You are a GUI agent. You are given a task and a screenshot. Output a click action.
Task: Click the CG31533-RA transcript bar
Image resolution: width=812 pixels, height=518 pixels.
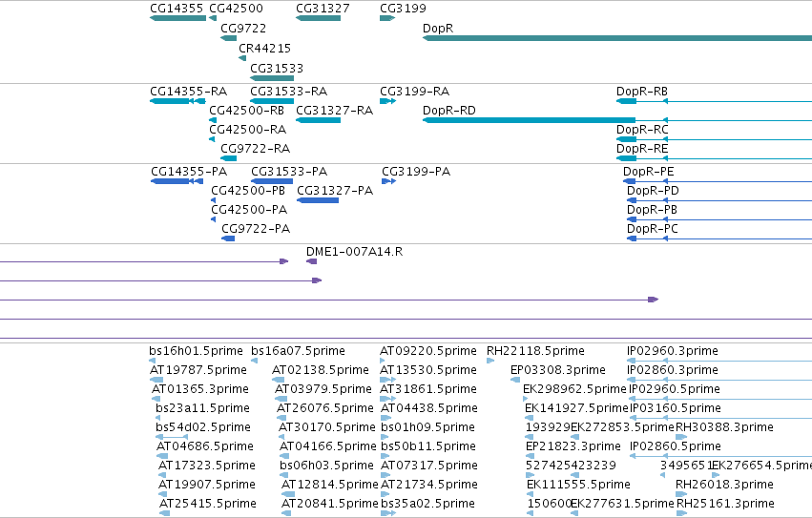tap(272, 101)
